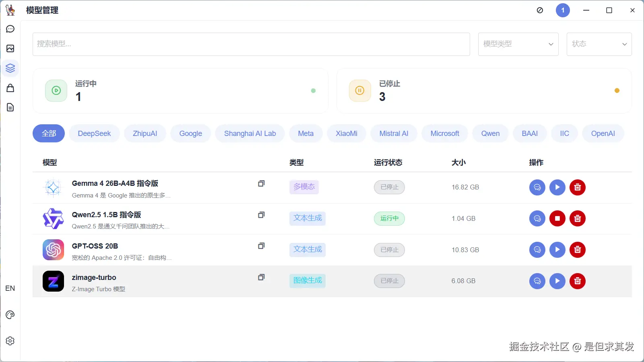Open chat for zimage-turbo model
The width and height of the screenshot is (644, 362).
[x=537, y=281]
